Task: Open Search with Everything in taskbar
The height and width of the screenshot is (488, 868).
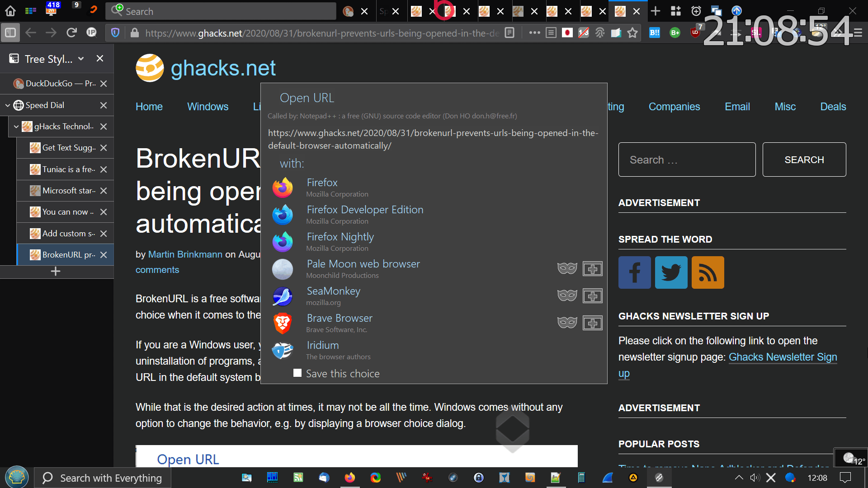Action: [103, 478]
